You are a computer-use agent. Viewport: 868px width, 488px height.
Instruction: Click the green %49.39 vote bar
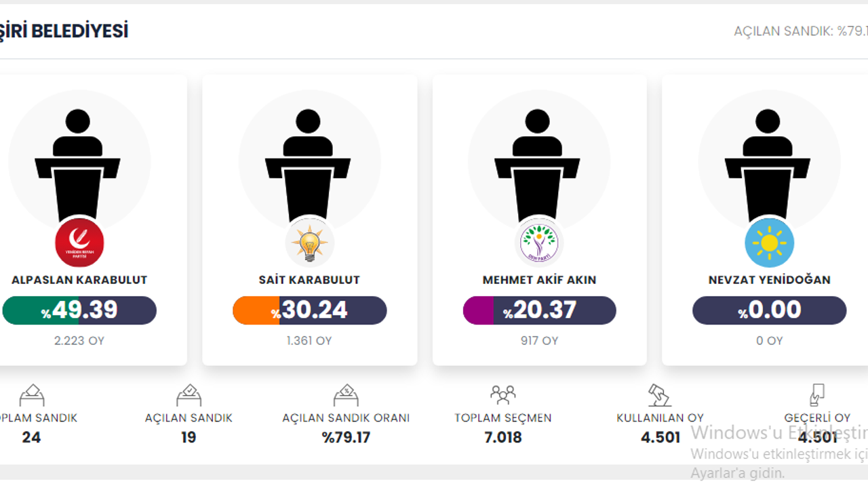(x=79, y=310)
